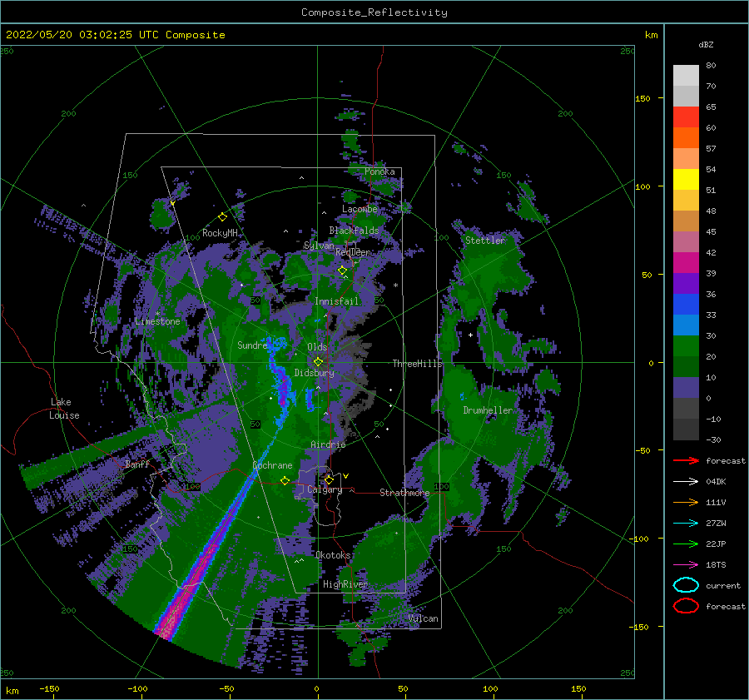Click the magenta 18TS arrow icon
The width and height of the screenshot is (749, 700).
click(686, 565)
